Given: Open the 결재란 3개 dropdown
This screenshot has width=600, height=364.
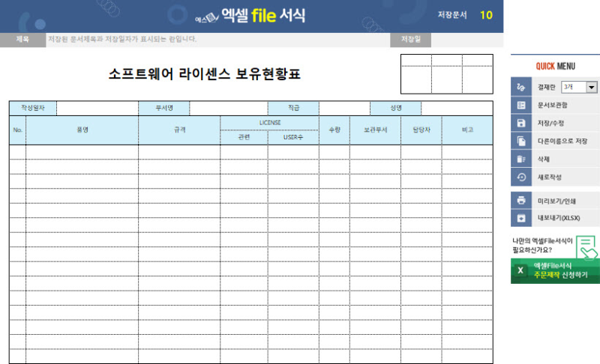Looking at the screenshot, I should point(579,87).
